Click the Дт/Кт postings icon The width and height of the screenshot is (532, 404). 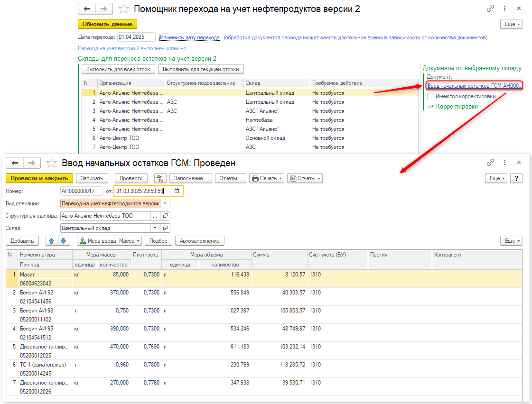click(160, 178)
